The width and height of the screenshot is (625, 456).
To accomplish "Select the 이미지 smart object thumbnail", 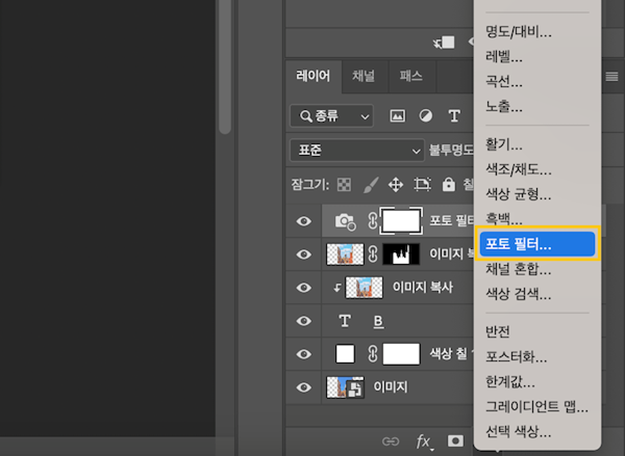I will tap(345, 387).
